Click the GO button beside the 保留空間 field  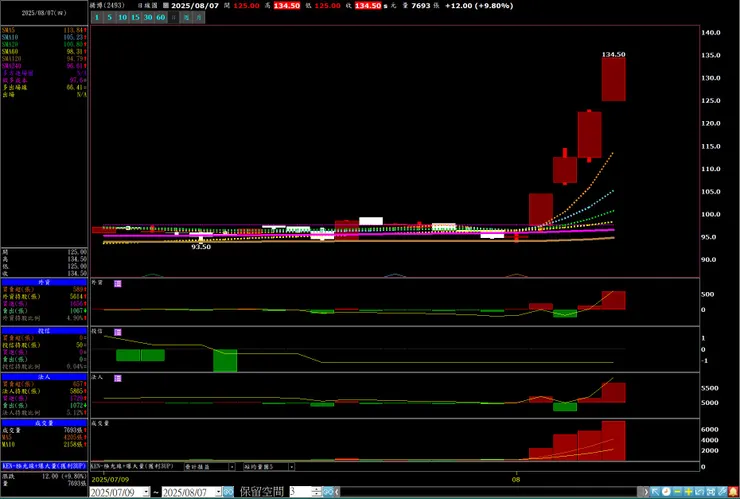pos(328,492)
